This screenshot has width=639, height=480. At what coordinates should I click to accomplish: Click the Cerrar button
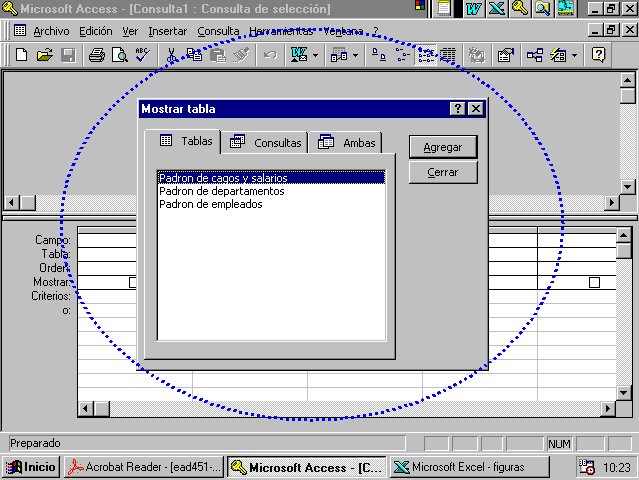(443, 172)
